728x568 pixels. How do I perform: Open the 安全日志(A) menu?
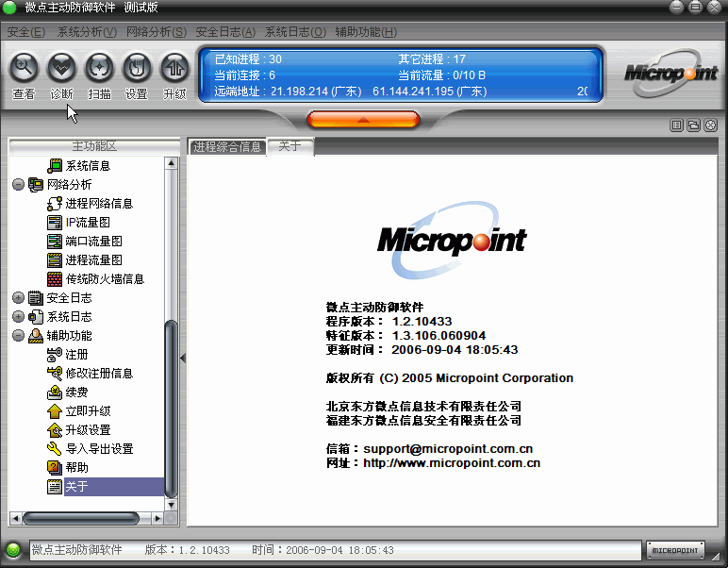coord(225,32)
